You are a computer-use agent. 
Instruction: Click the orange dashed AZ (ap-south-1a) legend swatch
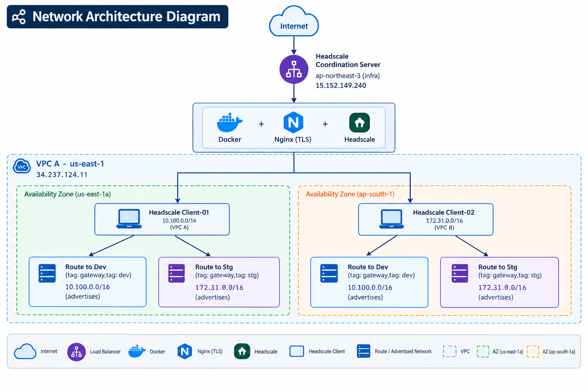click(x=533, y=351)
